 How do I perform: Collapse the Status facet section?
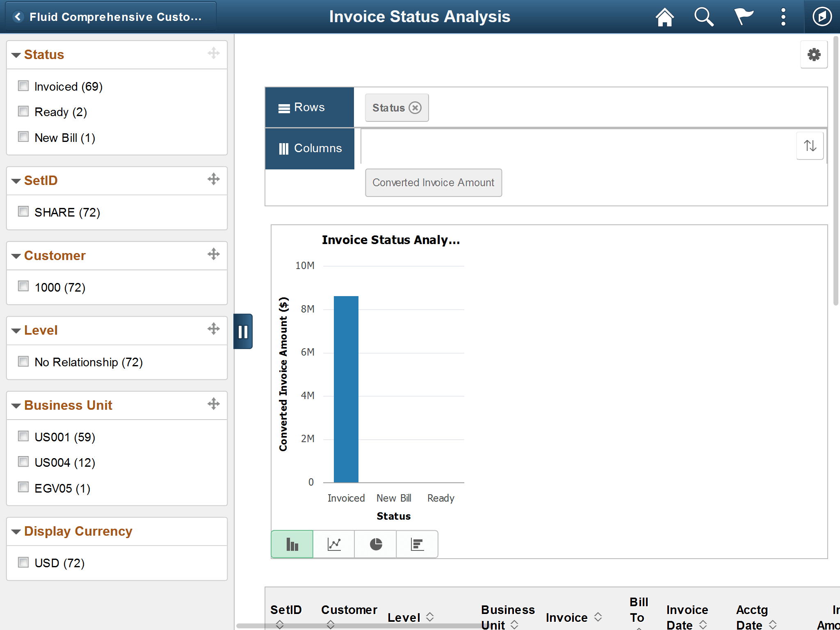click(16, 55)
